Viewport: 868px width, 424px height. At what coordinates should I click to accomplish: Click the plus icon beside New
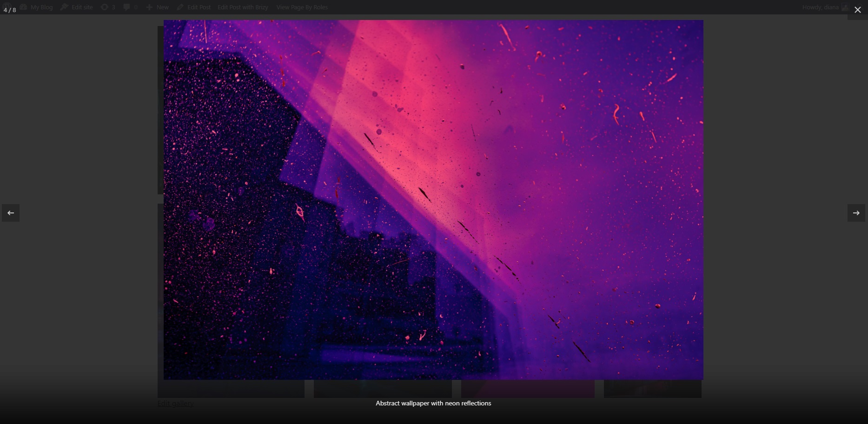click(x=149, y=7)
